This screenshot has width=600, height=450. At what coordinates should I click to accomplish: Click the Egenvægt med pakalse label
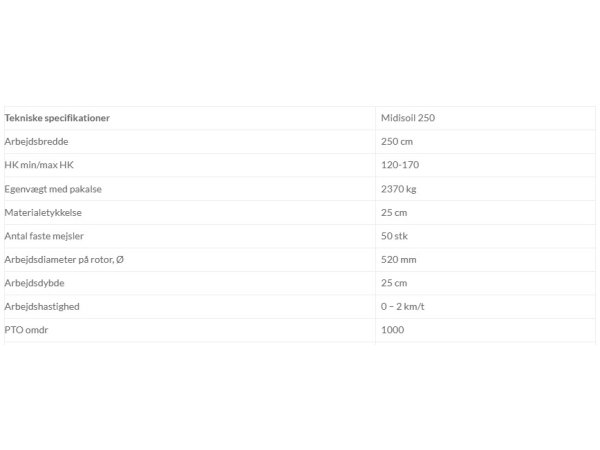tap(53, 189)
